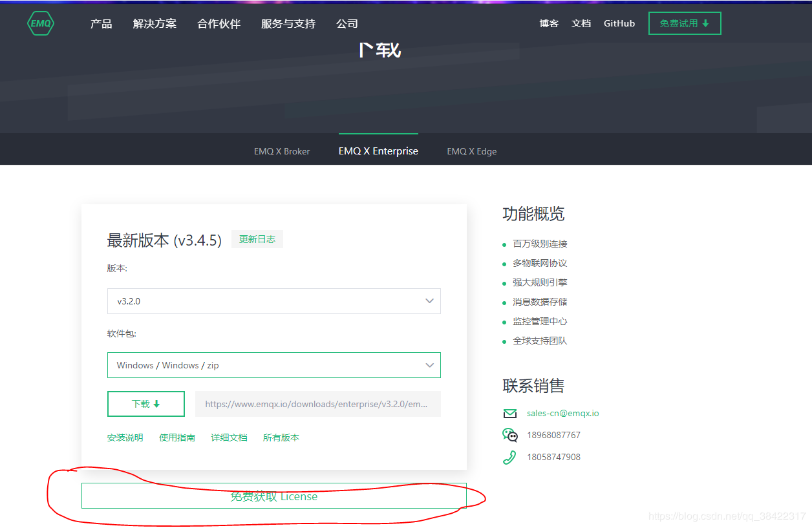
Task: Click the email envelope icon beside sales-cn@emqx.io
Action: pyautogui.click(x=510, y=413)
